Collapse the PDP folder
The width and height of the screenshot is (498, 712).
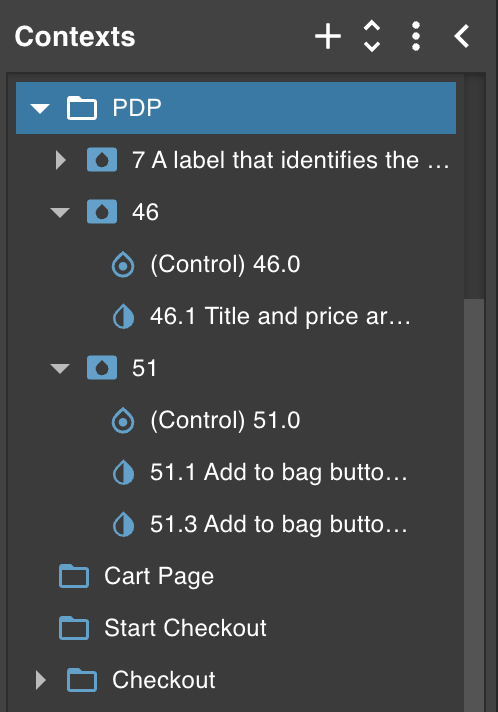tap(40, 109)
